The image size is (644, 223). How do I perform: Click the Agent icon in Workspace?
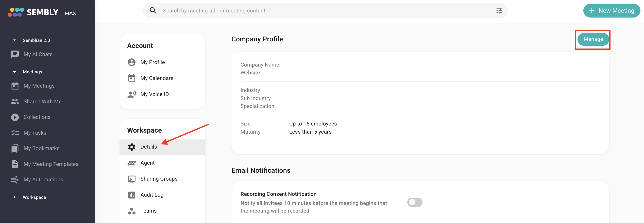coord(132,163)
